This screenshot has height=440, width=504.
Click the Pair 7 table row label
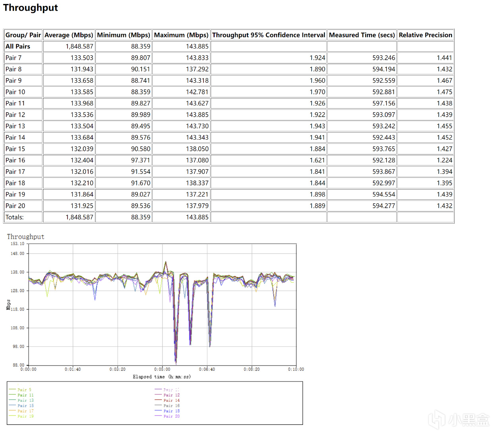[x=14, y=58]
